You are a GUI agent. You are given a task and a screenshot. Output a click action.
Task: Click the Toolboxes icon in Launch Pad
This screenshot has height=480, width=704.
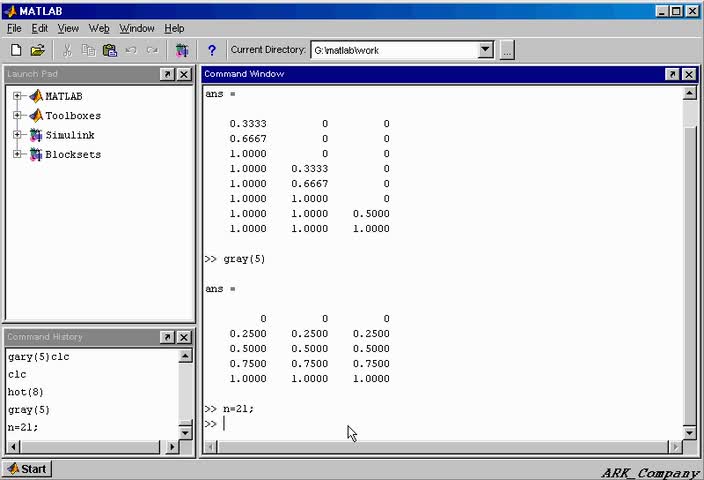pyautogui.click(x=36, y=115)
